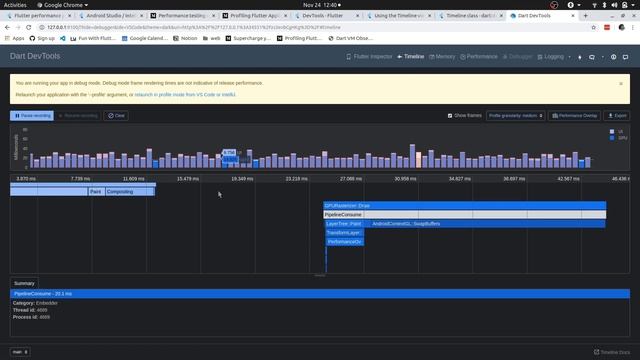640x360 pixels.
Task: Open the Dart VM Observatory bookmark
Action: click(351, 38)
